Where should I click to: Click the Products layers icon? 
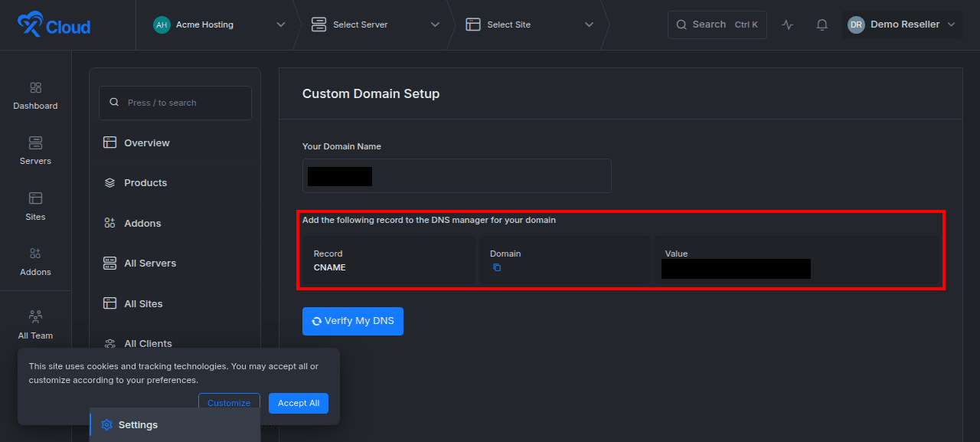tap(109, 183)
